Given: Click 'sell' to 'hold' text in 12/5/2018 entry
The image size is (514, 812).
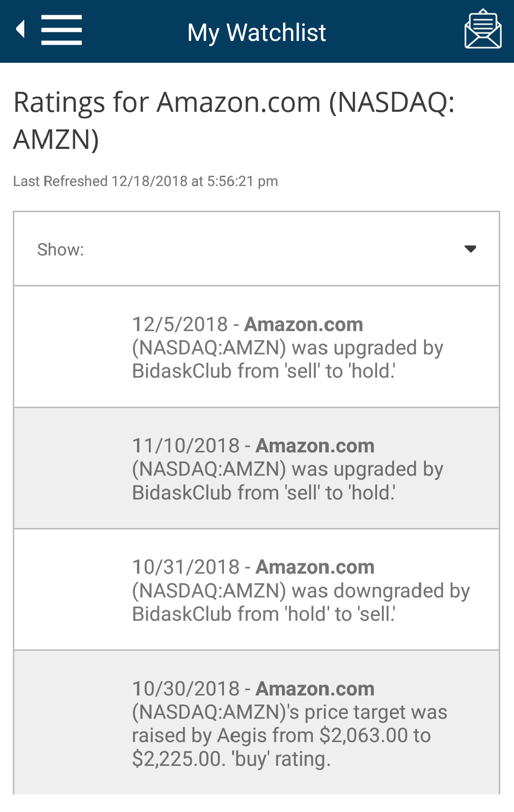Looking at the screenshot, I should (340, 371).
